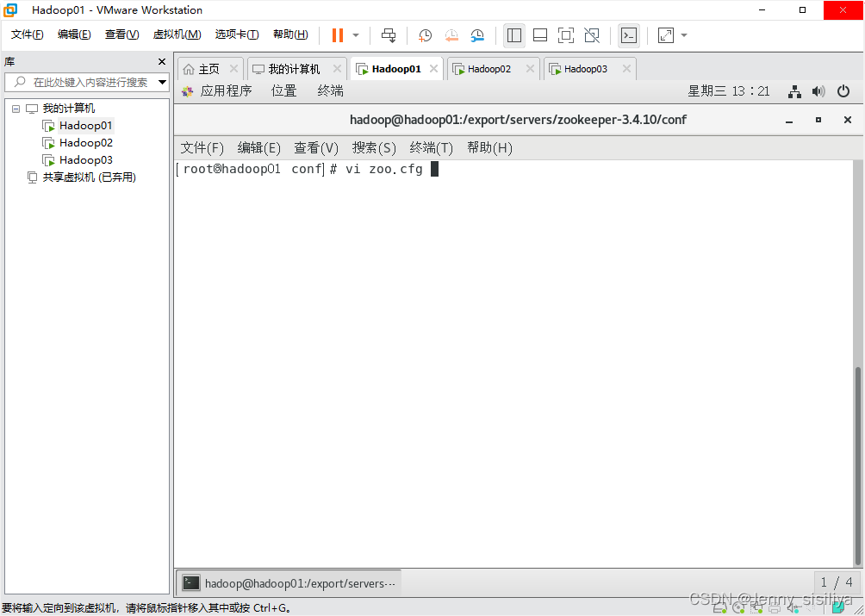Minimize the terminal window

coord(789,120)
